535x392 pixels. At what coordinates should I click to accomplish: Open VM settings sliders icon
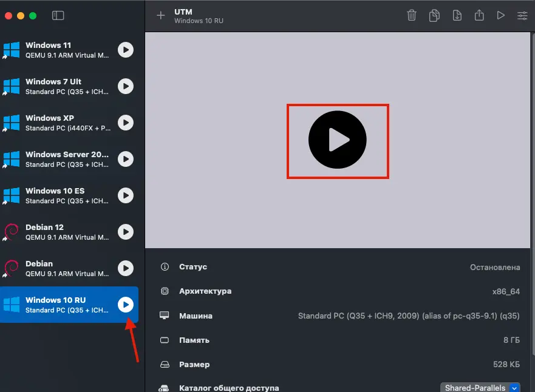[x=522, y=16]
